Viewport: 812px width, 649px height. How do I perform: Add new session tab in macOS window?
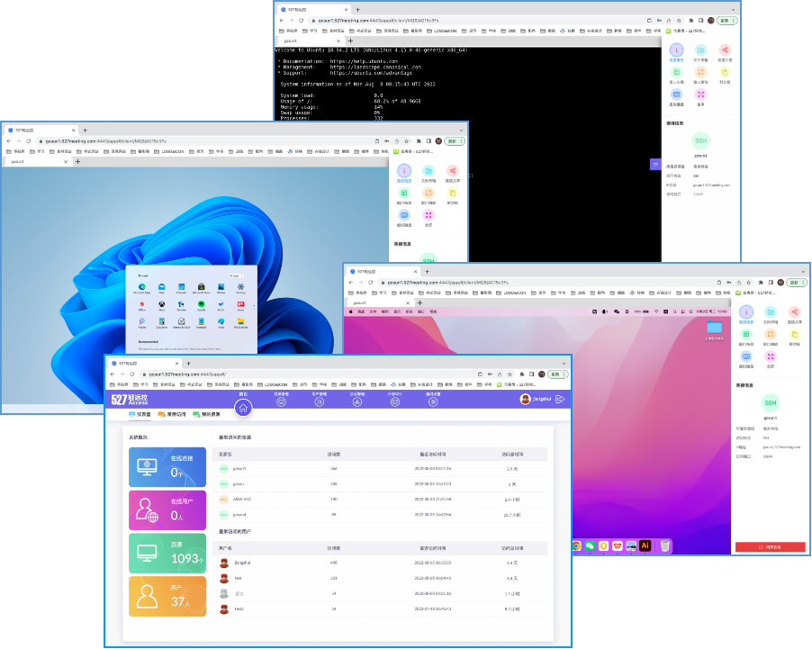[420, 303]
